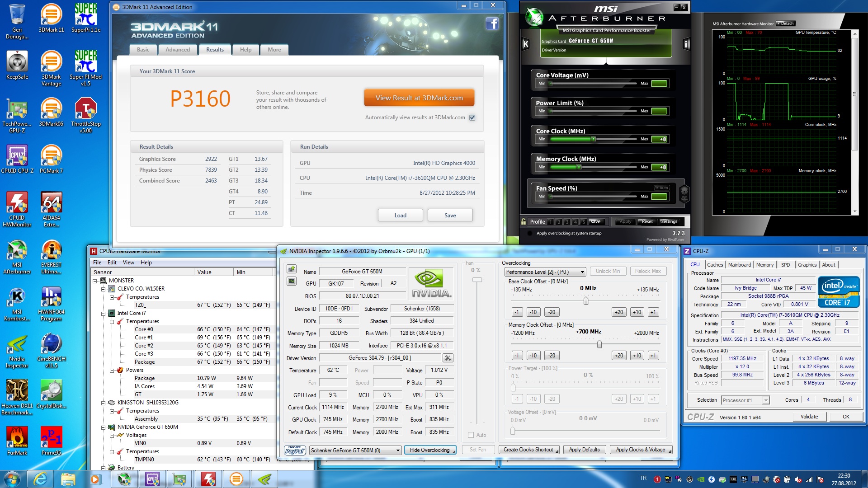Click the CPU-Z Validate button
The height and width of the screenshot is (488, 868).
(x=809, y=417)
